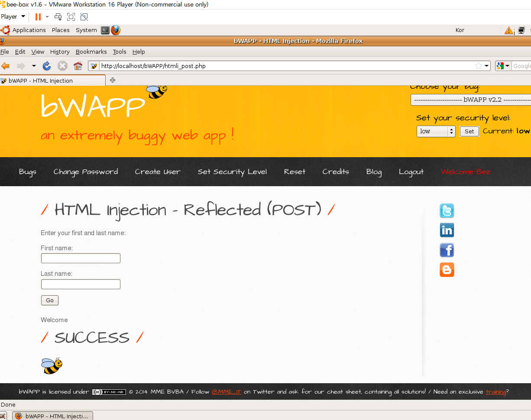Open the Google search engine selector
Screen dimensions: 531x420
pyautogui.click(x=503, y=66)
